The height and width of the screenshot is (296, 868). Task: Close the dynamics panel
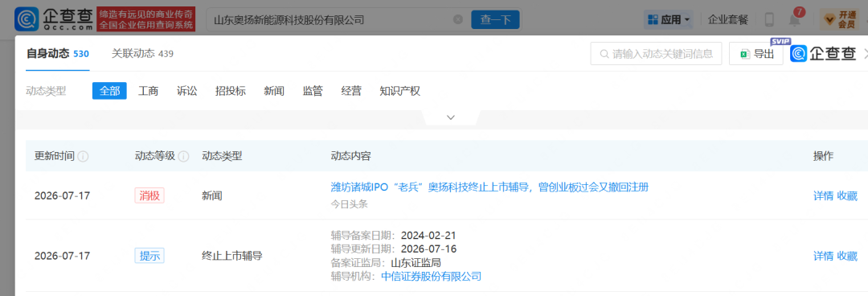pos(866,54)
